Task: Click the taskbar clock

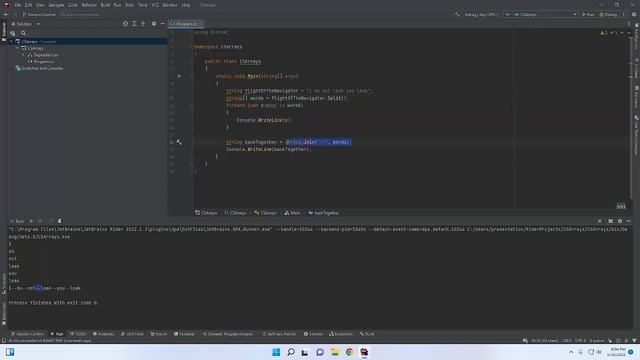Action: (x=617, y=352)
